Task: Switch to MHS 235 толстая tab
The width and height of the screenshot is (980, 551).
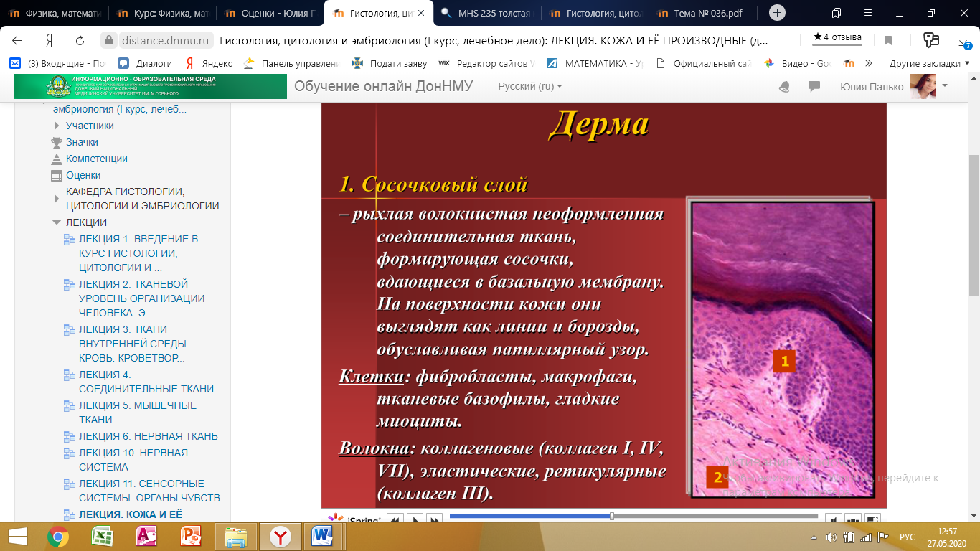Action: pyautogui.click(x=486, y=13)
